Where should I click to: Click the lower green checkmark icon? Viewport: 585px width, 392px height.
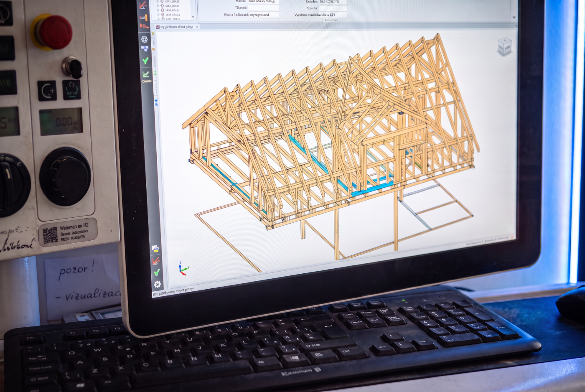[157, 272]
